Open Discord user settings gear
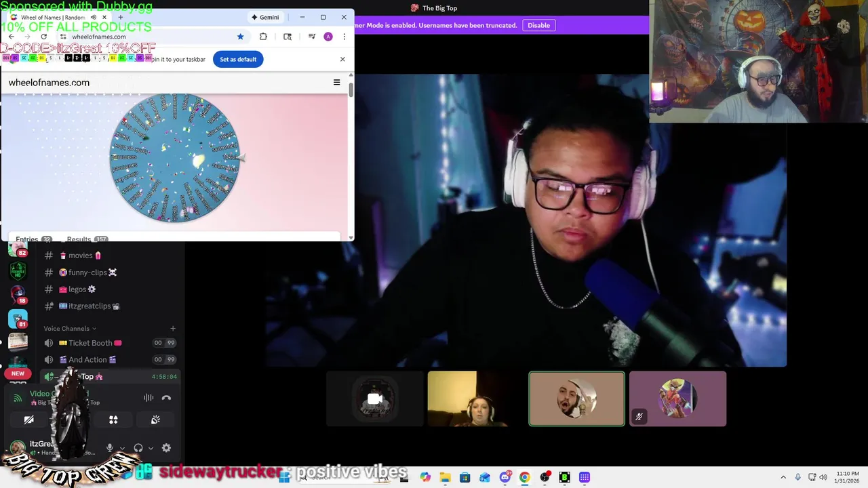 pos(166,448)
